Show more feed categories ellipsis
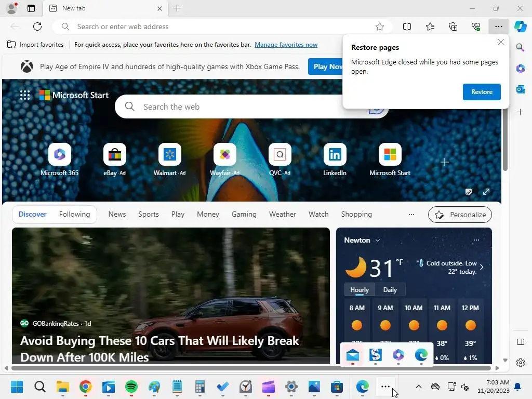Image resolution: width=532 pixels, height=399 pixels. coord(411,215)
